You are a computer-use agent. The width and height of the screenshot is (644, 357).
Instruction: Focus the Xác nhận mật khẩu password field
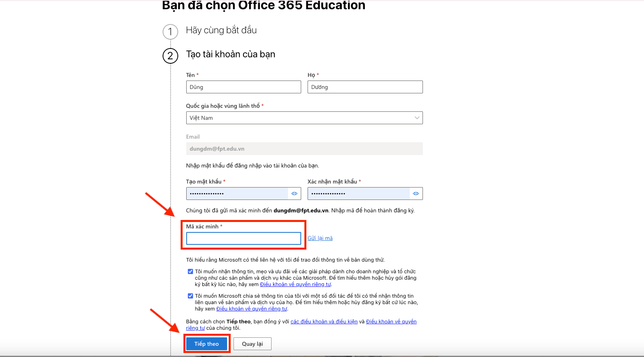[358, 194]
